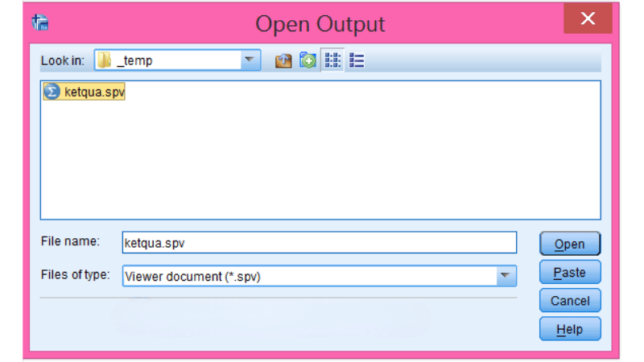Click the SPSS icon in title bar
This screenshot has width=644, height=362.
click(x=40, y=23)
